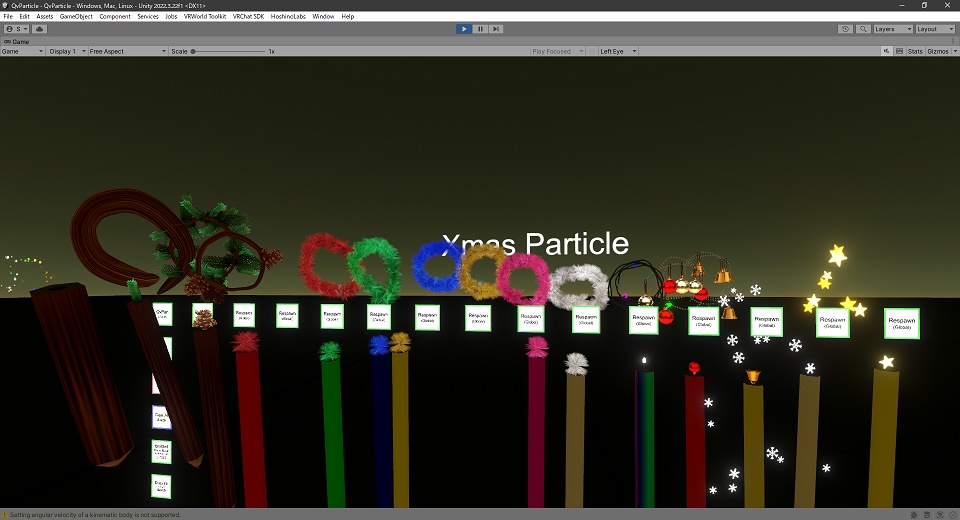Click Respawn button below white wreath
Image resolution: width=960 pixels, height=520 pixels.
tap(586, 320)
